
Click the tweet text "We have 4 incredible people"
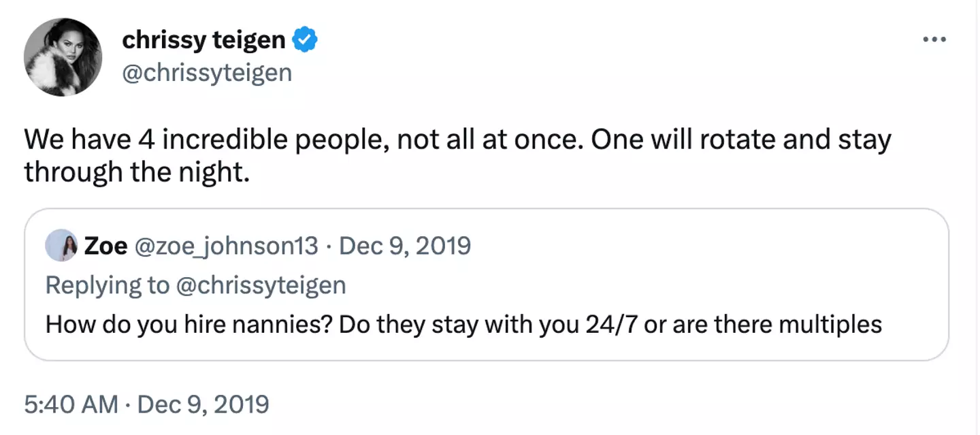coord(206,140)
